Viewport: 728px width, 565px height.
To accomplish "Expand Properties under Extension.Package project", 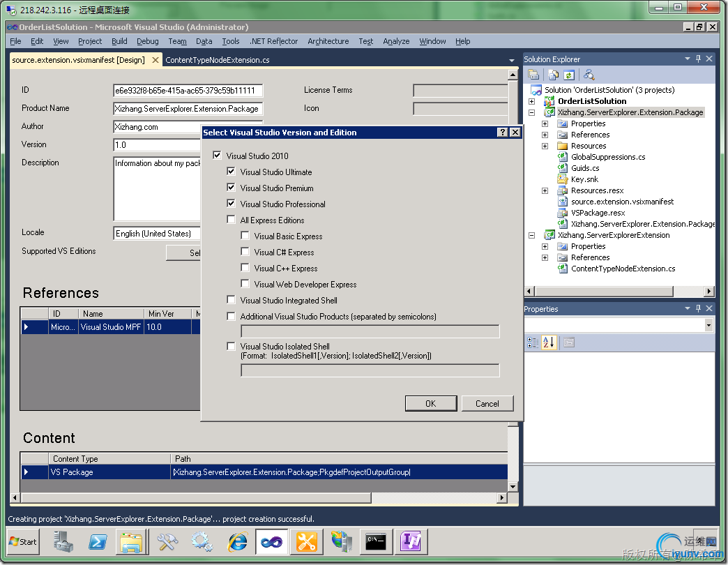I will pos(545,123).
